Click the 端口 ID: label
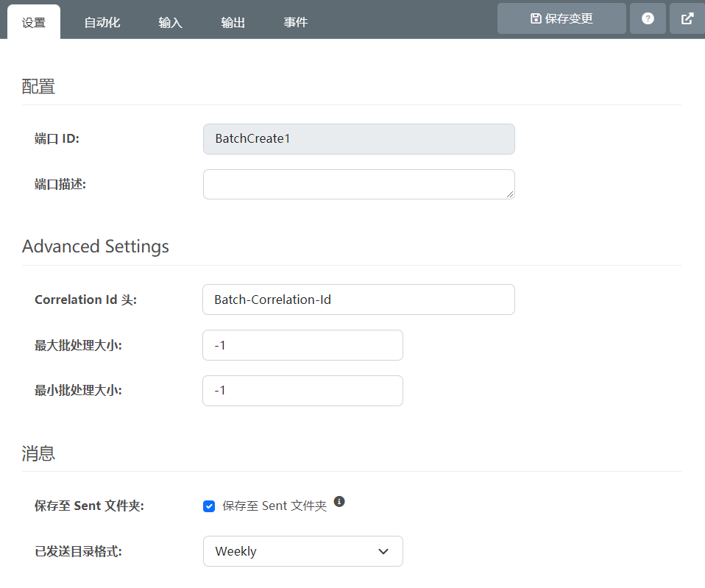This screenshot has width=705, height=588. point(57,139)
